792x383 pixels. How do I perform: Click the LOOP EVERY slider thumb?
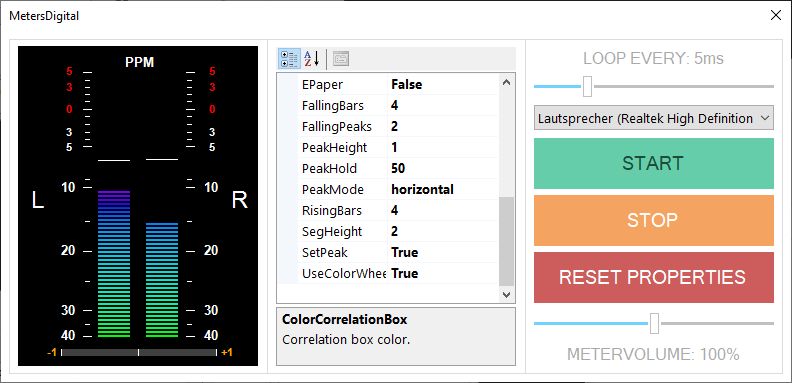click(x=587, y=86)
